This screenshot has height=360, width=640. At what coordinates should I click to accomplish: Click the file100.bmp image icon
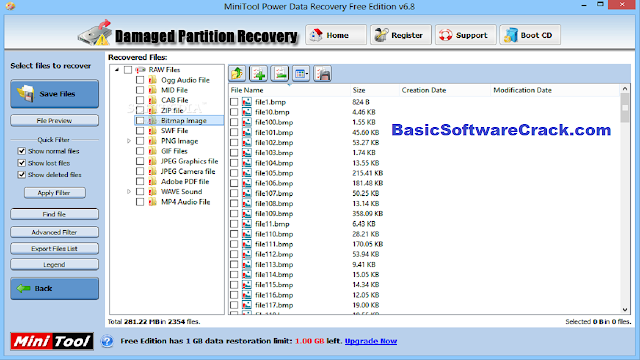click(247, 122)
